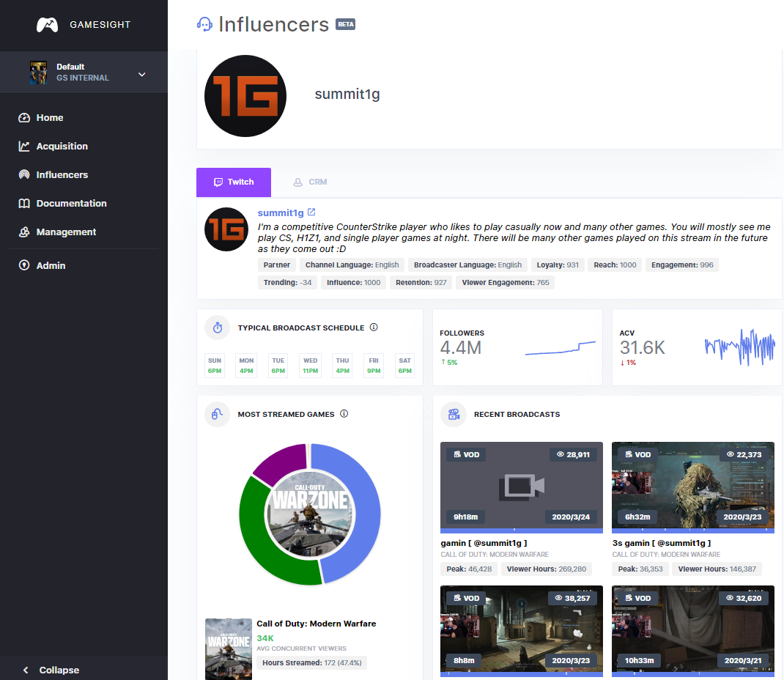Click the Trending: -34 tag

click(287, 283)
